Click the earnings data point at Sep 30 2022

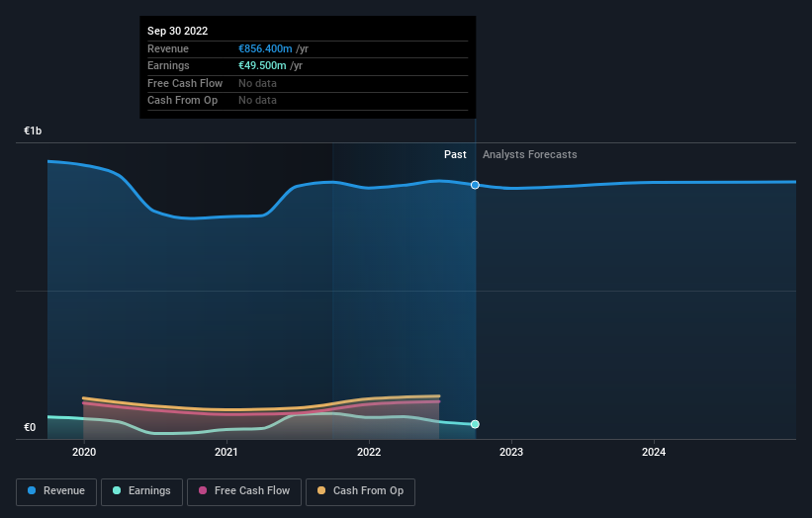[475, 424]
